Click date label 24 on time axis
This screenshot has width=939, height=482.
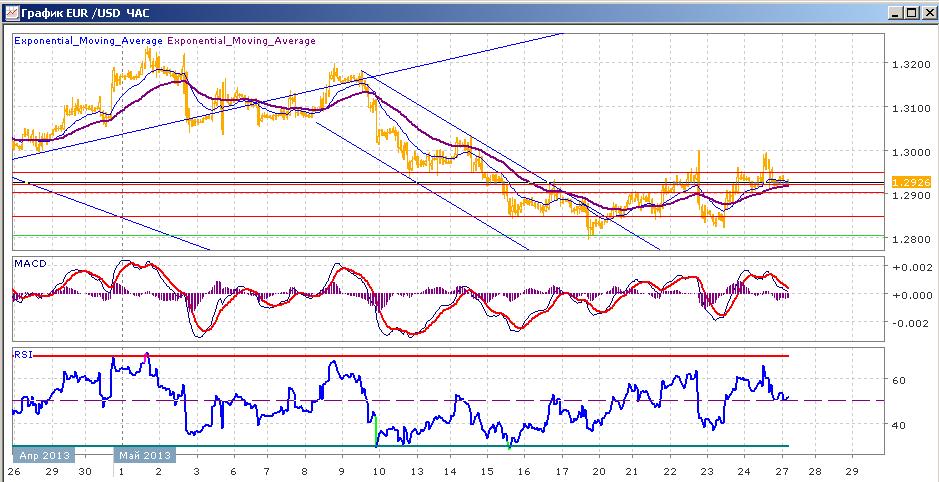coord(744,471)
